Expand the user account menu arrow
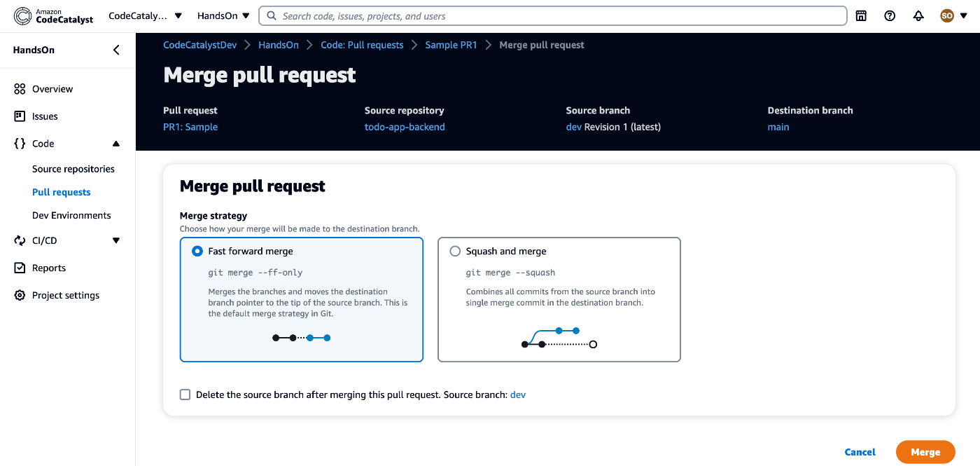Viewport: 980px width, 466px height. pyautogui.click(x=964, y=16)
